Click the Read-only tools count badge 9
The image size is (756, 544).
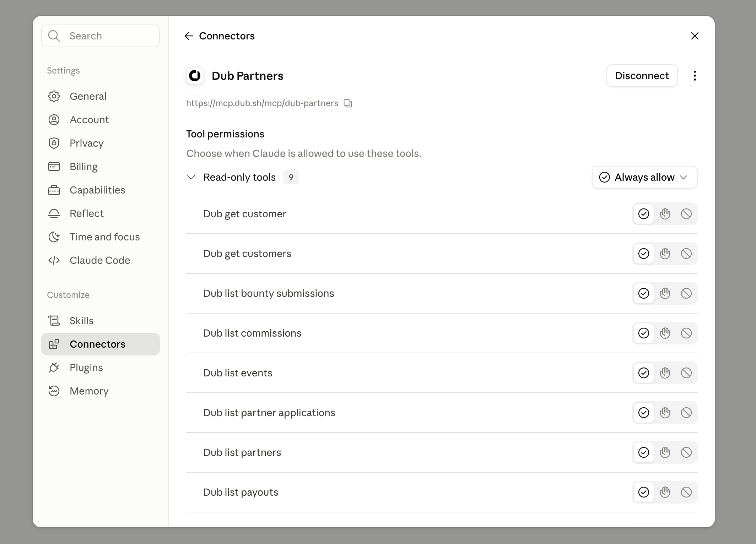[x=291, y=177]
